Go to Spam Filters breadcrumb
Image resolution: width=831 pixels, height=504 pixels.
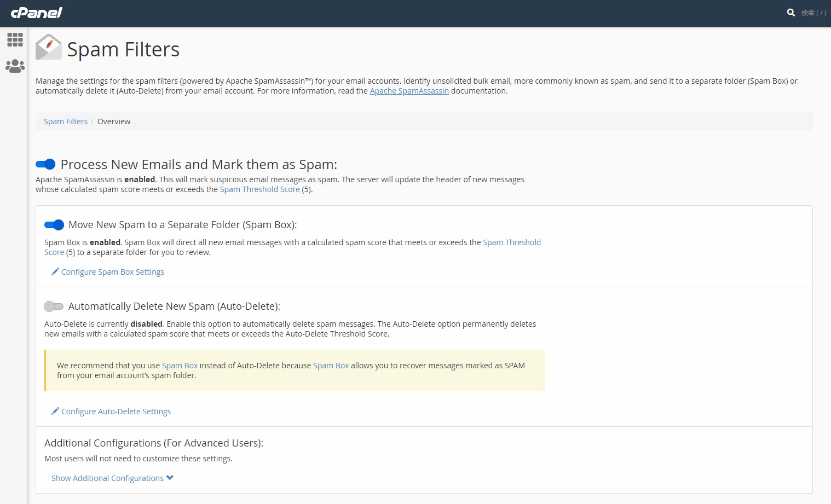(x=66, y=121)
